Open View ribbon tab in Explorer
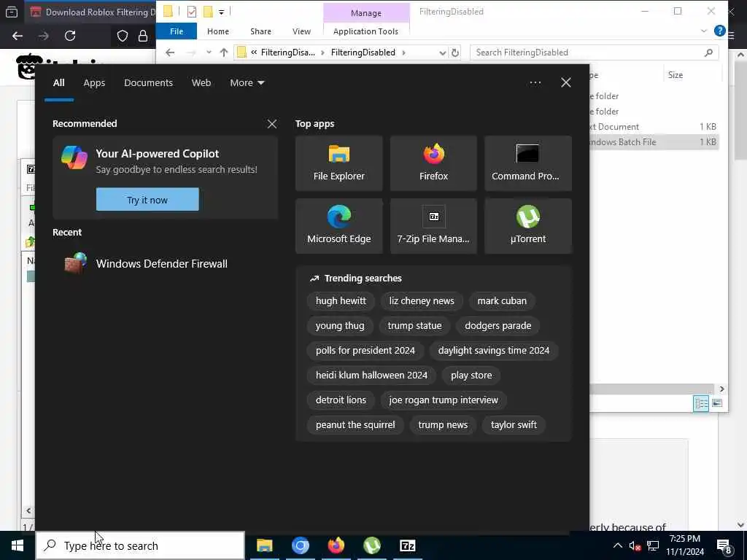The image size is (747, 560). coord(301,31)
